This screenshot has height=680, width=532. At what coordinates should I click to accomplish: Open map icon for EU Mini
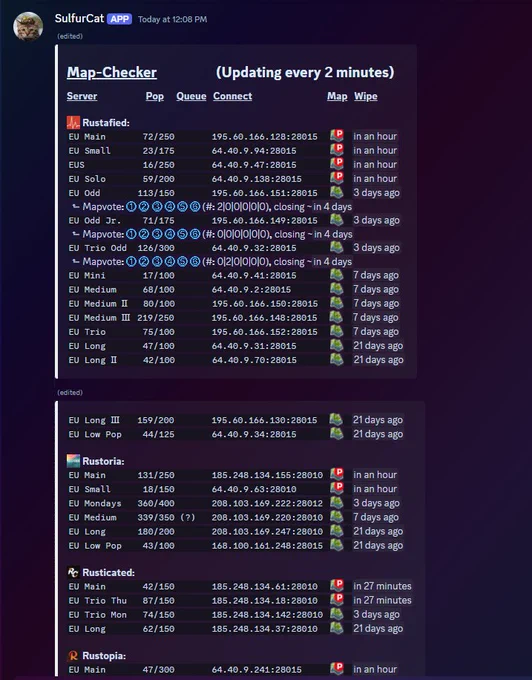click(x=336, y=275)
